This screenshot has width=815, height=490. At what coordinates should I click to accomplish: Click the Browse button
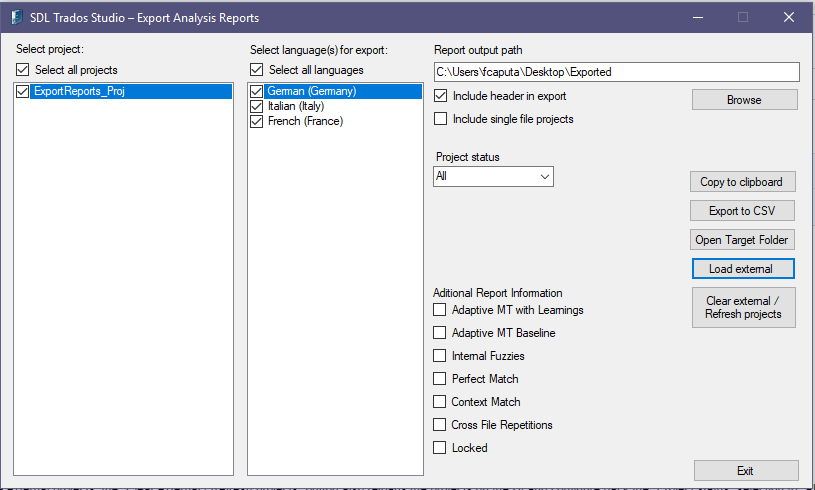pyautogui.click(x=744, y=100)
